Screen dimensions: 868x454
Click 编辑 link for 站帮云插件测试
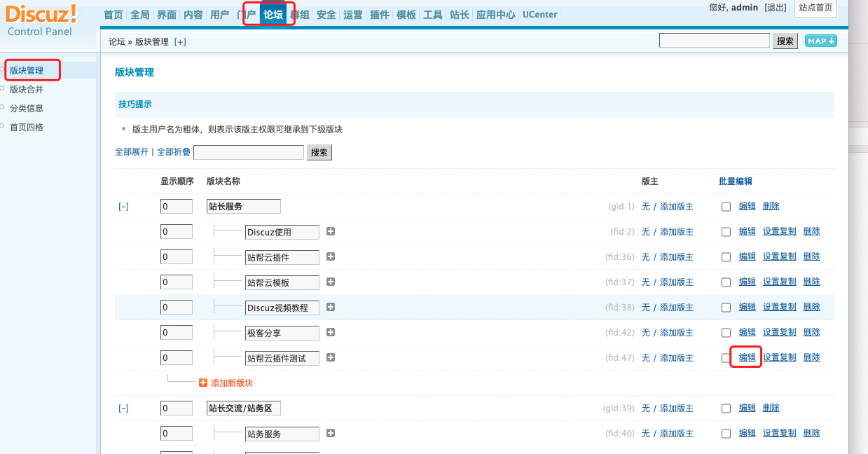click(x=747, y=357)
